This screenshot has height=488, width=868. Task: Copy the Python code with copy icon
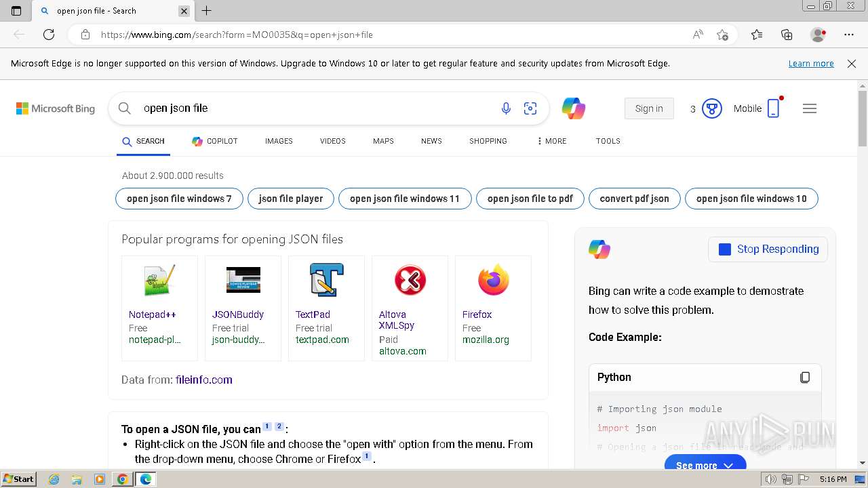point(805,378)
